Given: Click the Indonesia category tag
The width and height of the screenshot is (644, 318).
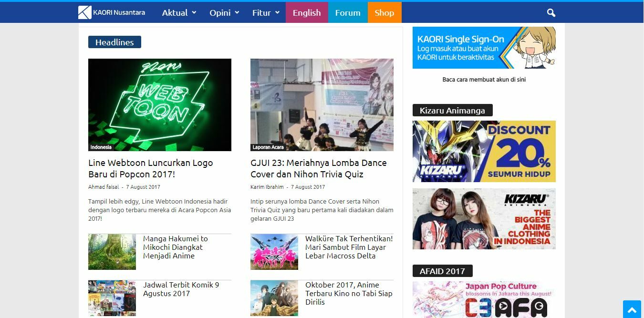Looking at the screenshot, I should point(101,147).
